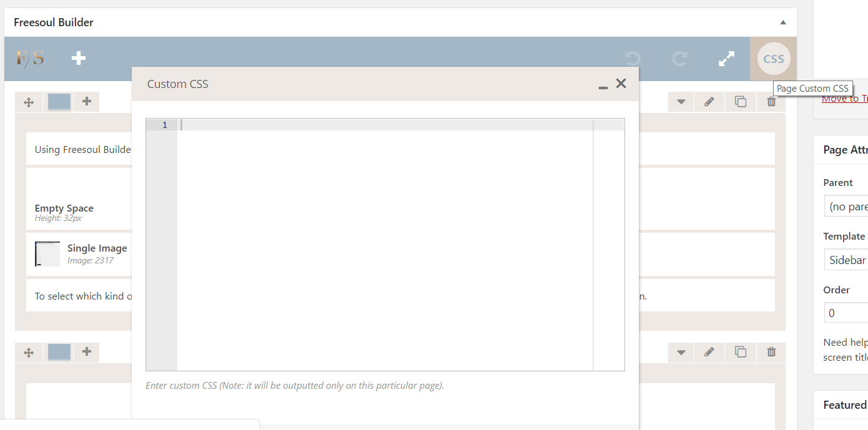Undo the last builder action
The image size is (868, 430).
tap(633, 59)
